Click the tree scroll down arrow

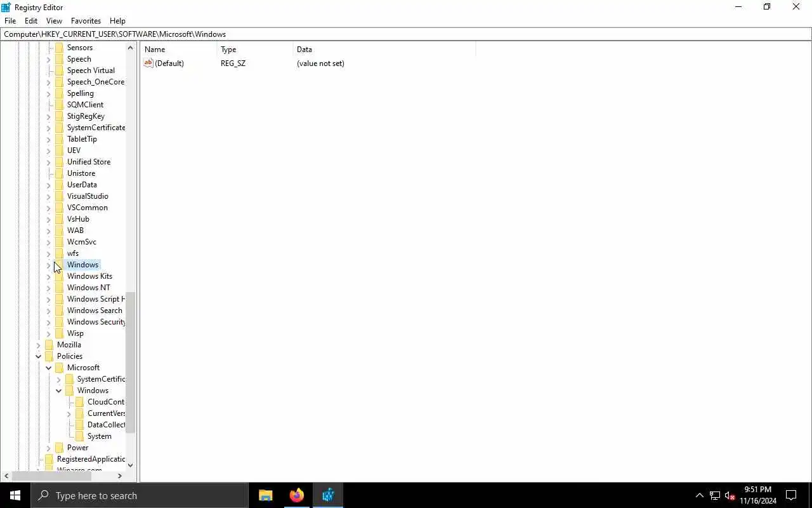click(x=130, y=465)
